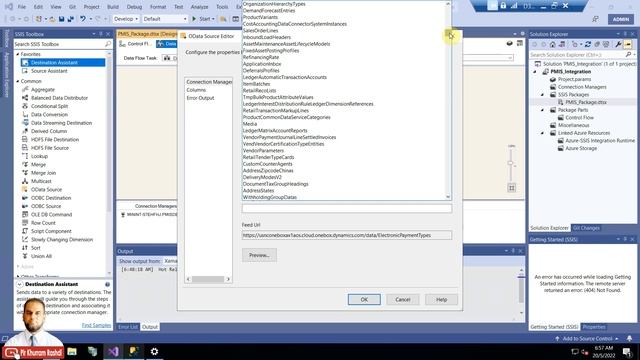The width and height of the screenshot is (640, 360).
Task: Click the Save icon in toolbar
Action: (61, 19)
